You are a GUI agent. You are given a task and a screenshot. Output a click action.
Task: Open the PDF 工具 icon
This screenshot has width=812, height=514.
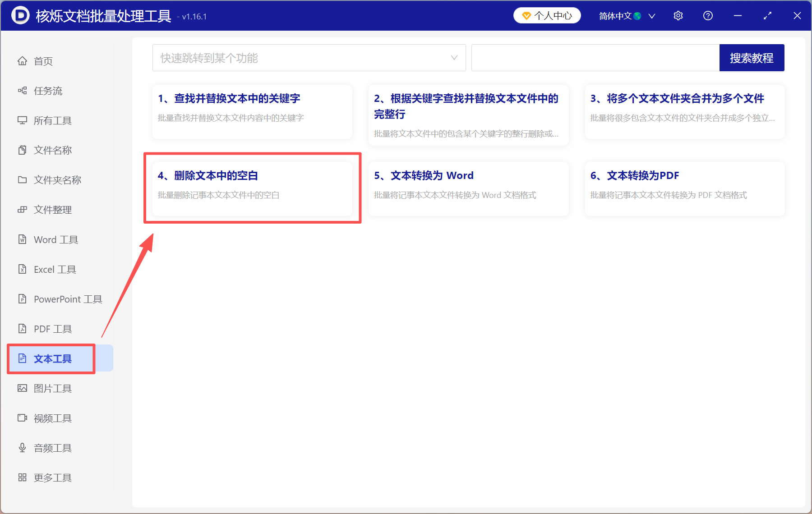point(23,329)
